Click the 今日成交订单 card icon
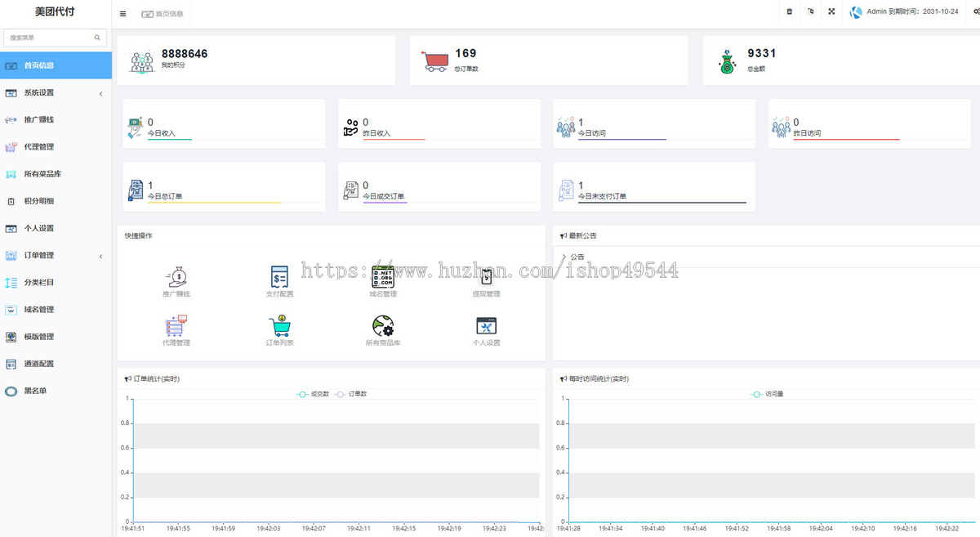 (351, 190)
